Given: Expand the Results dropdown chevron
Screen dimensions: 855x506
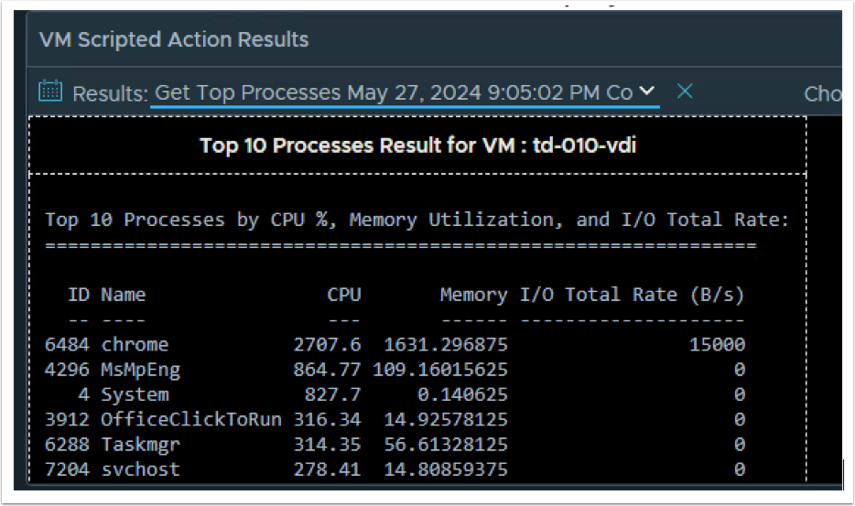Looking at the screenshot, I should click(647, 92).
